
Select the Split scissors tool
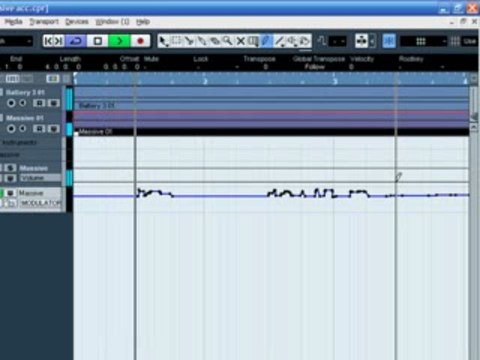click(x=189, y=41)
